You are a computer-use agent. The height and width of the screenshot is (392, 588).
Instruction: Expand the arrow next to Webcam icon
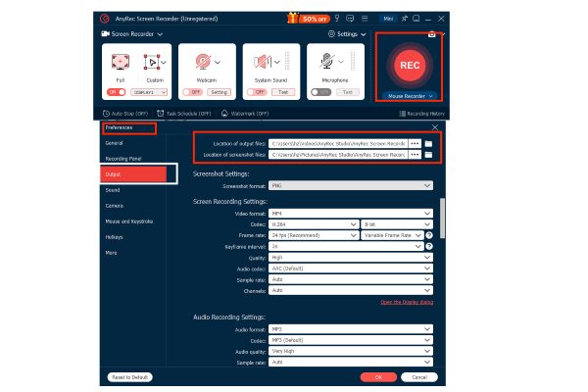click(218, 62)
